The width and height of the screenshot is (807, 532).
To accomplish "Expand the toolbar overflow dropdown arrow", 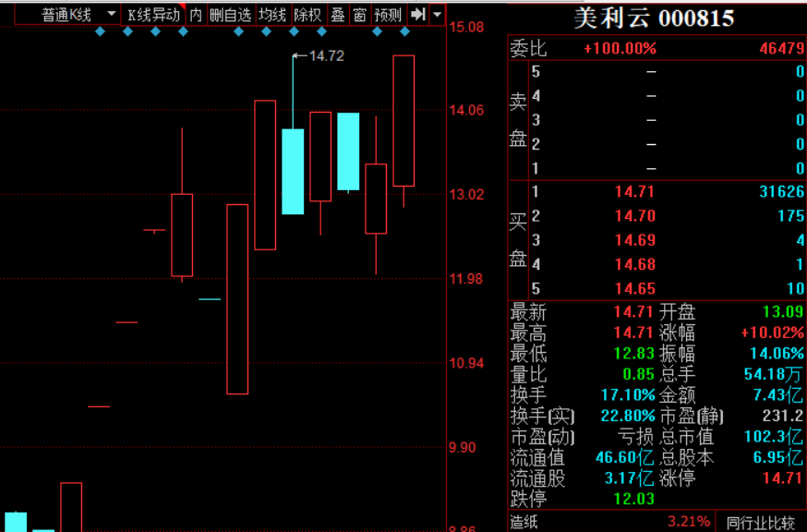I will [x=437, y=15].
